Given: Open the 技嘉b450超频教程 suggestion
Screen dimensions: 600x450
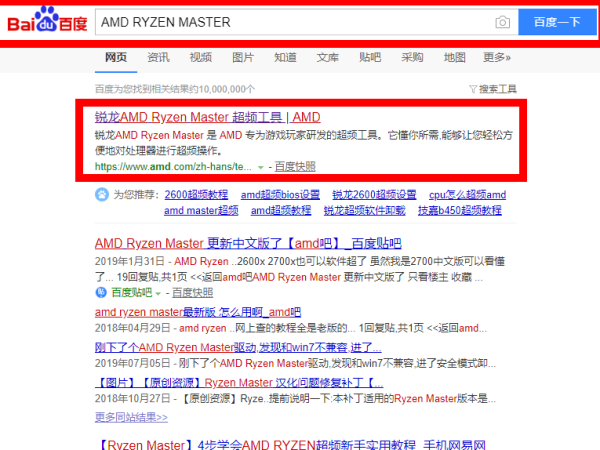Looking at the screenshot, I should click(462, 211).
